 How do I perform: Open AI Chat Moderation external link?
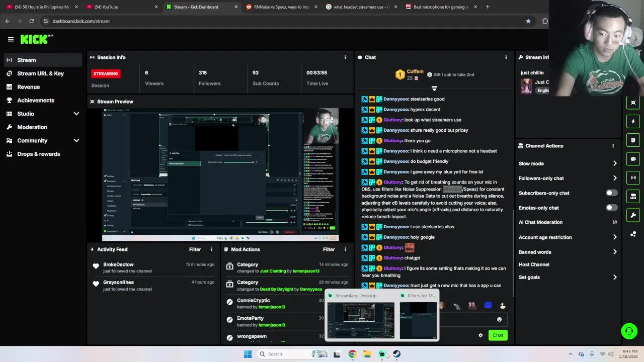615,222
